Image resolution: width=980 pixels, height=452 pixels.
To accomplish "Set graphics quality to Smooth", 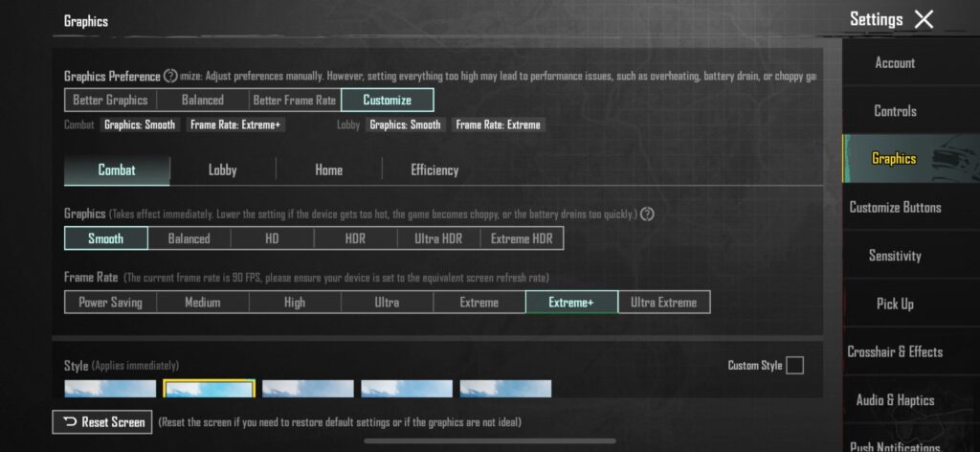I will (x=105, y=238).
